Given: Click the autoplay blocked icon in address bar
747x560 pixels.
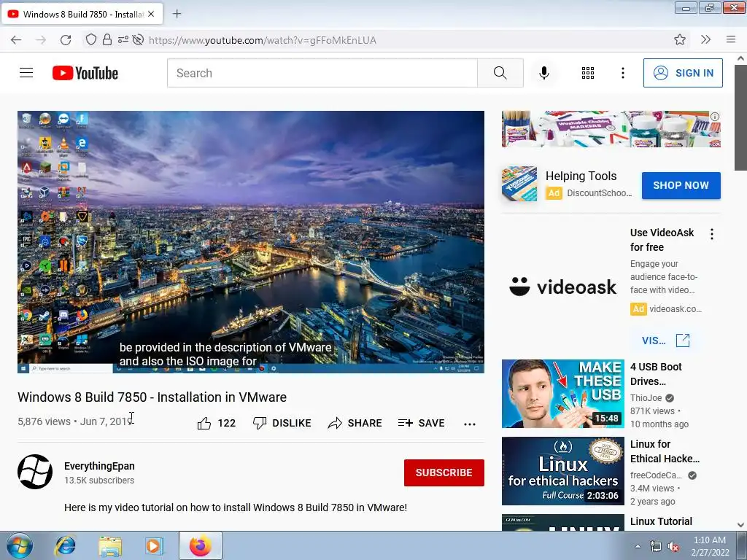Looking at the screenshot, I should (x=138, y=40).
